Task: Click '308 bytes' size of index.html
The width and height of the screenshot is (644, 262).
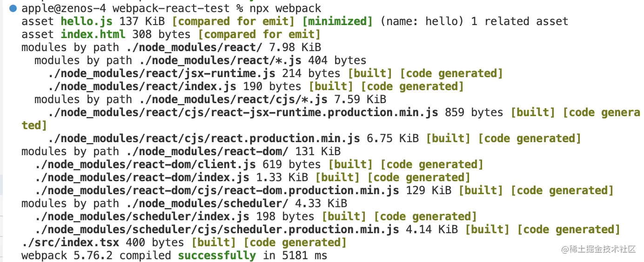Action: pyautogui.click(x=161, y=34)
